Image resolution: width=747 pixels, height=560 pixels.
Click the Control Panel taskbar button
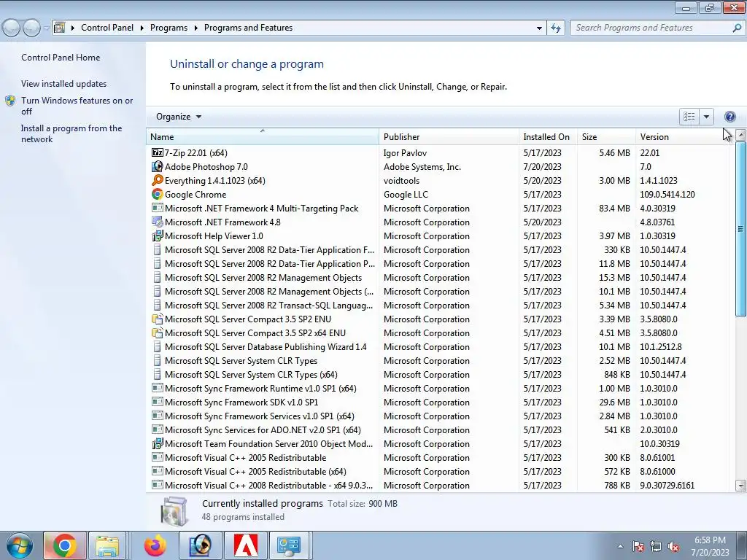pos(289,545)
